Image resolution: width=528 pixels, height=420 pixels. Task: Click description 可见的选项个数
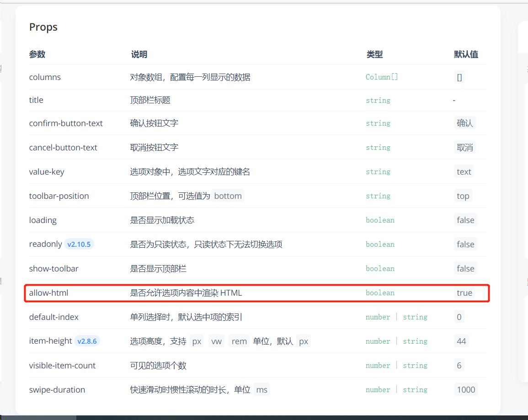tap(158, 366)
